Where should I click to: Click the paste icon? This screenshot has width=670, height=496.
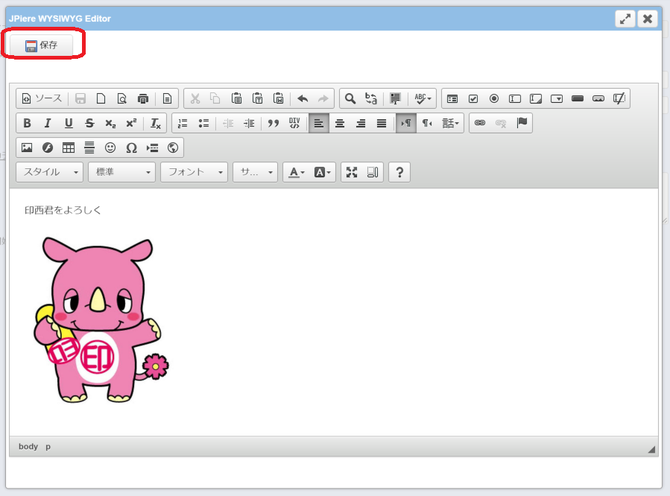click(x=236, y=99)
